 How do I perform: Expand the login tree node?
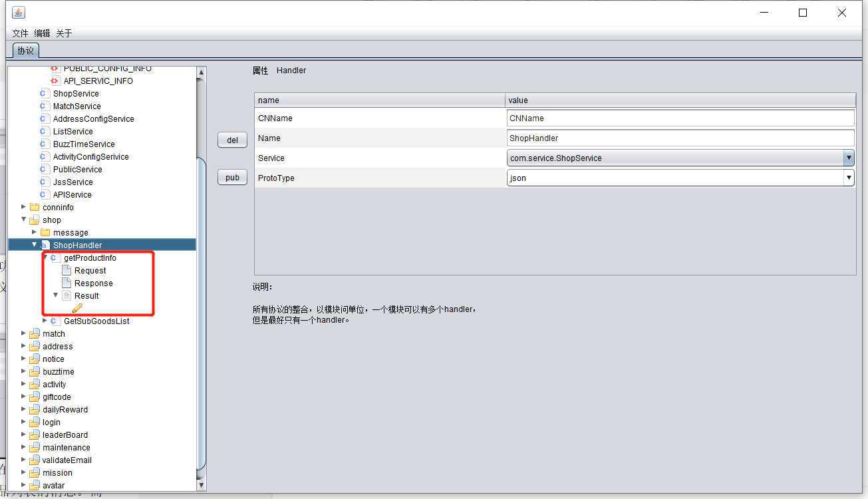24,422
